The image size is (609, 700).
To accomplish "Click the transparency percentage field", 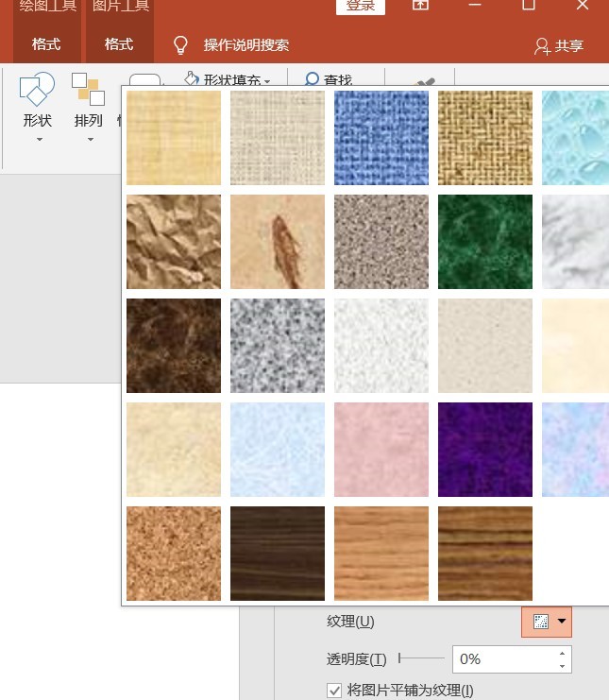I will [x=504, y=659].
